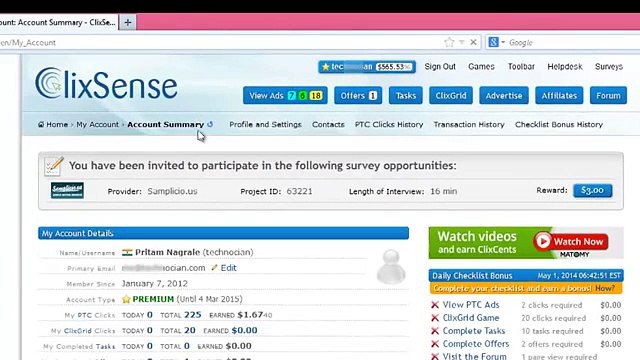Image resolution: width=640 pixels, height=360 pixels.
Task: Open the Games link
Action: pos(481,67)
